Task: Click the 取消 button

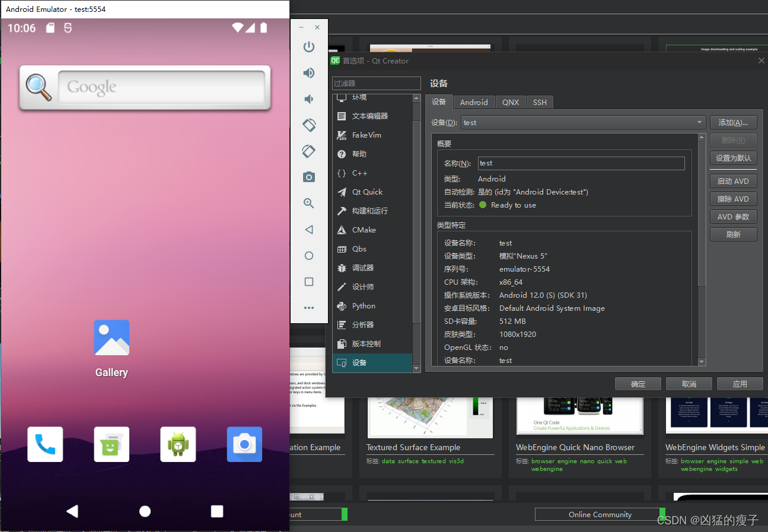Action: point(689,384)
